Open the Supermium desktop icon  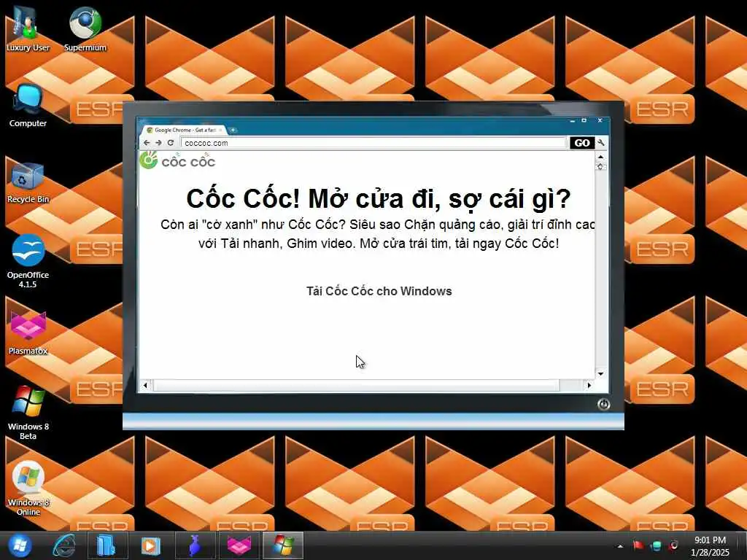tap(85, 28)
